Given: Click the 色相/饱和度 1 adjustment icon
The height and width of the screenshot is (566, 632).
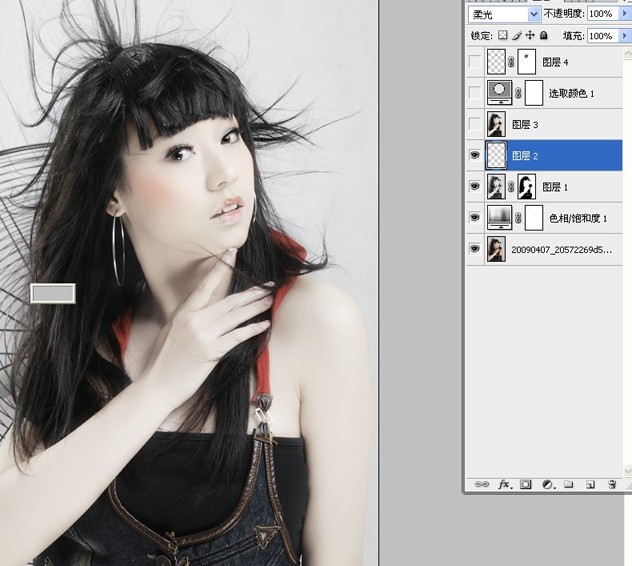Looking at the screenshot, I should (x=500, y=217).
